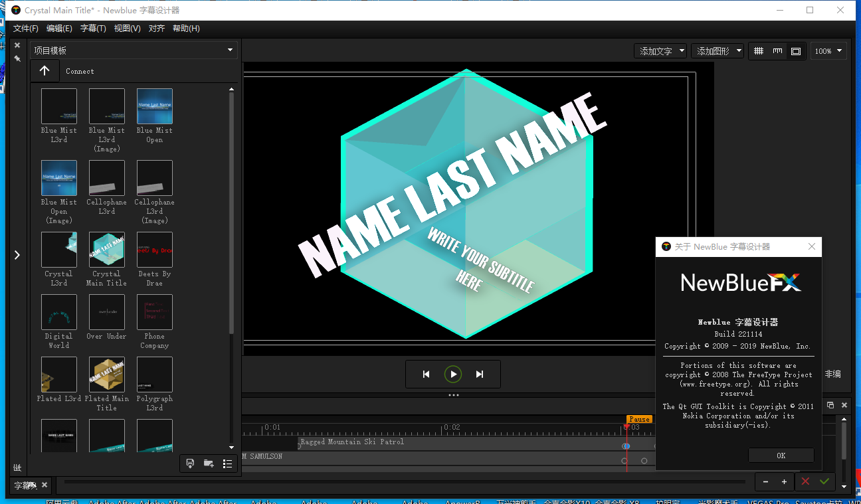The width and height of the screenshot is (861, 504).
Task: Select the Cellophane L3rd template
Action: 107,187
